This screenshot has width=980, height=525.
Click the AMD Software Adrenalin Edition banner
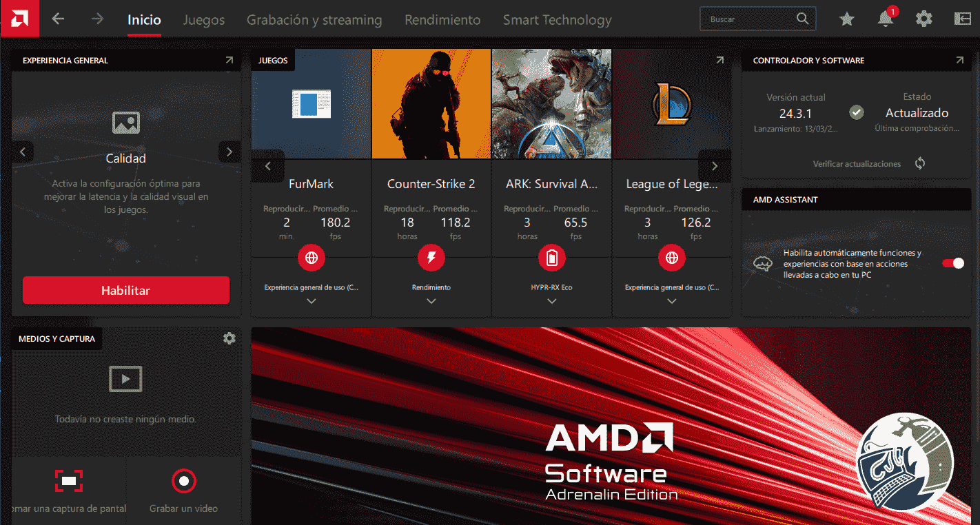[611, 426]
